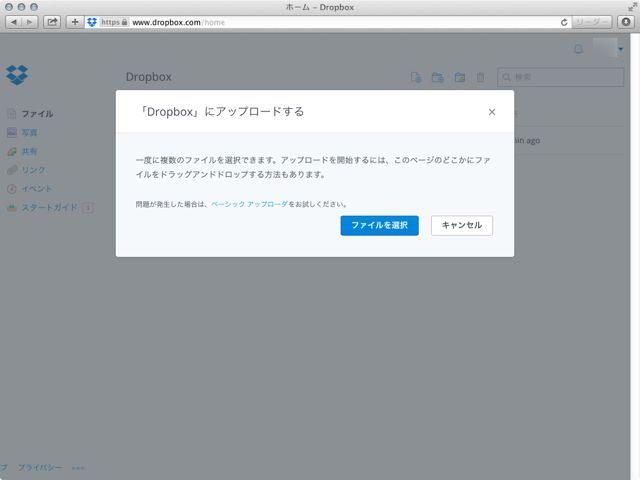Open the Safari downloads button
Image resolution: width=640 pixels, height=480 pixels.
[626, 22]
